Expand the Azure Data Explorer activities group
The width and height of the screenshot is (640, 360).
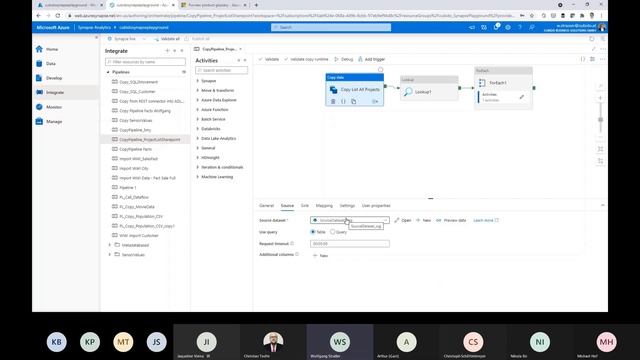click(x=198, y=100)
